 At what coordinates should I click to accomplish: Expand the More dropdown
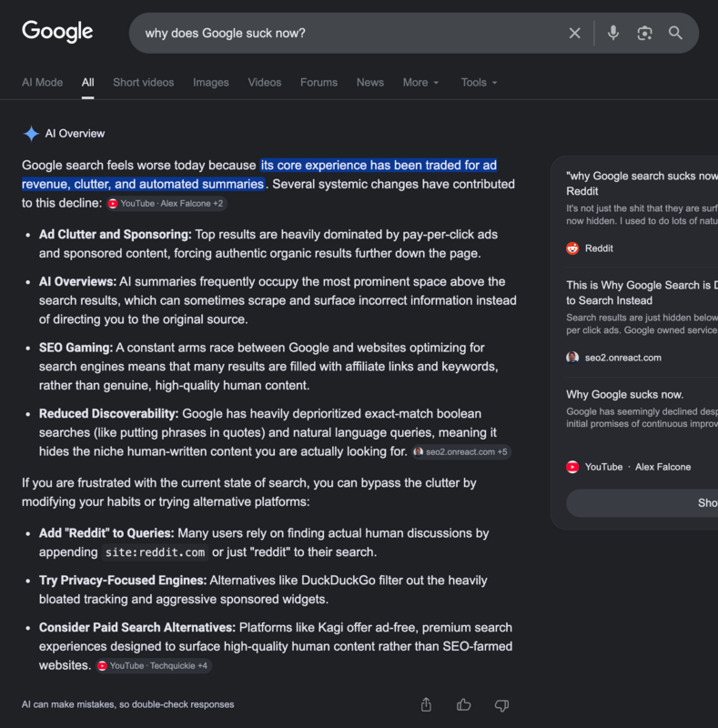(x=420, y=82)
